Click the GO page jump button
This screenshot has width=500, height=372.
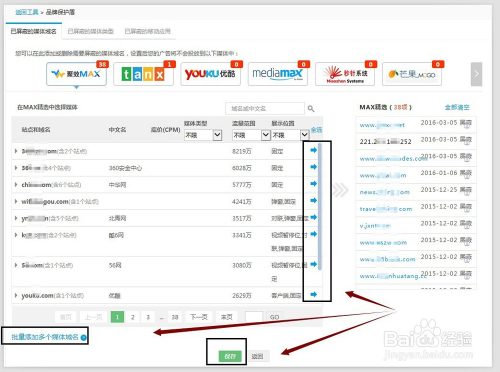coord(274,317)
